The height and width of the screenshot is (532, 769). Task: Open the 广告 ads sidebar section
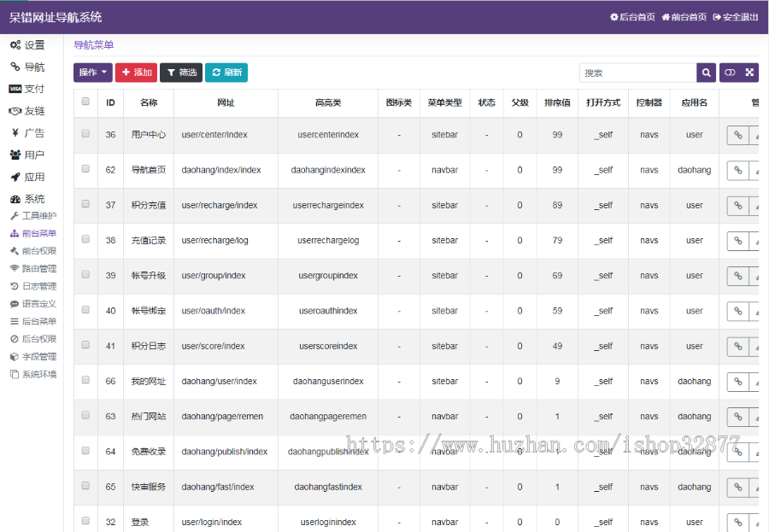(x=27, y=133)
